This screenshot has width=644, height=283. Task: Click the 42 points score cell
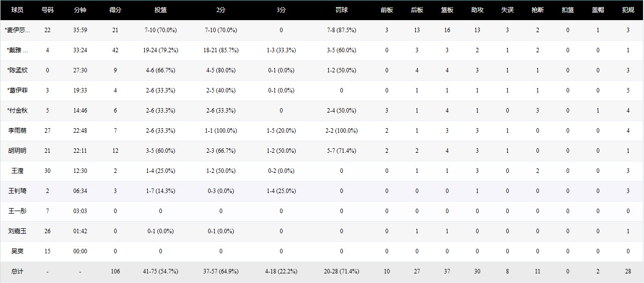click(115, 50)
